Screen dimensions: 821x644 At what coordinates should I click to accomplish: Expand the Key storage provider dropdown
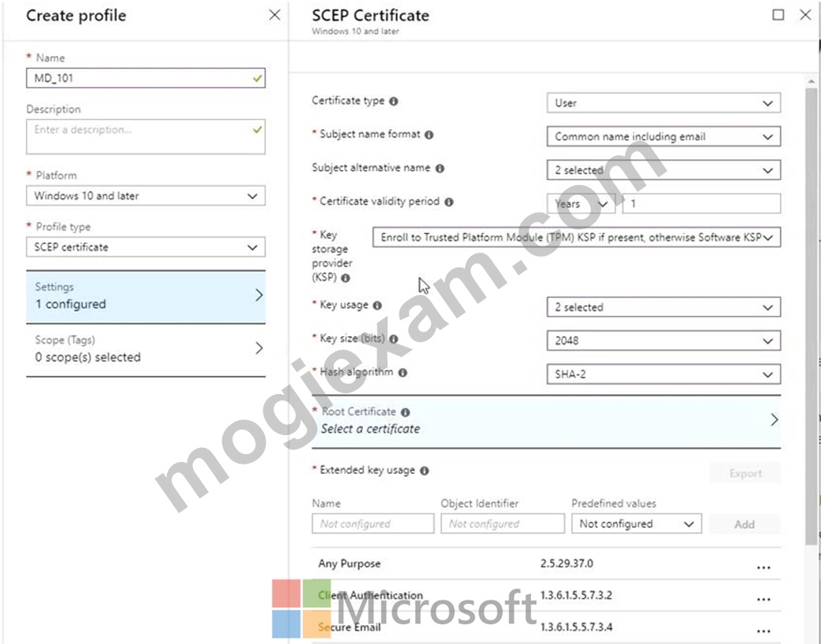[577, 237]
